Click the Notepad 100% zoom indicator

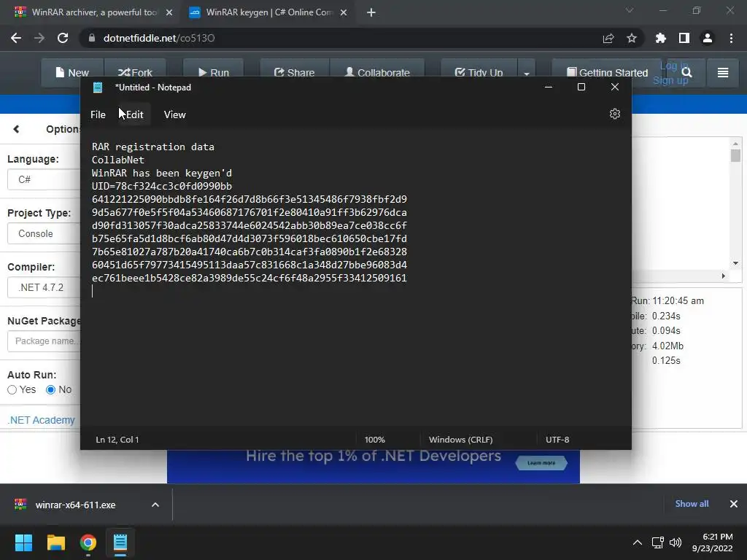375,440
